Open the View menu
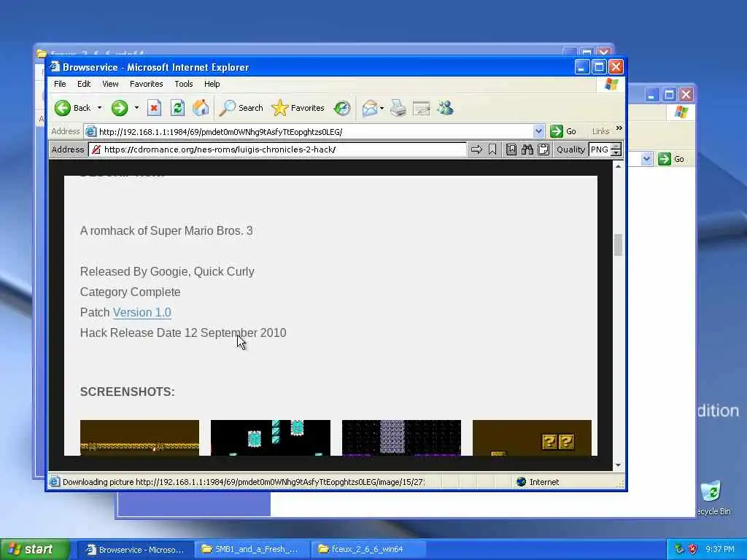The width and height of the screenshot is (747, 560). (110, 84)
